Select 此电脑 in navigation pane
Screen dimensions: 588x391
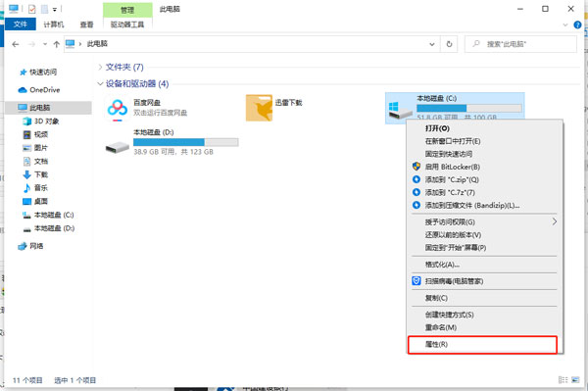point(49,108)
